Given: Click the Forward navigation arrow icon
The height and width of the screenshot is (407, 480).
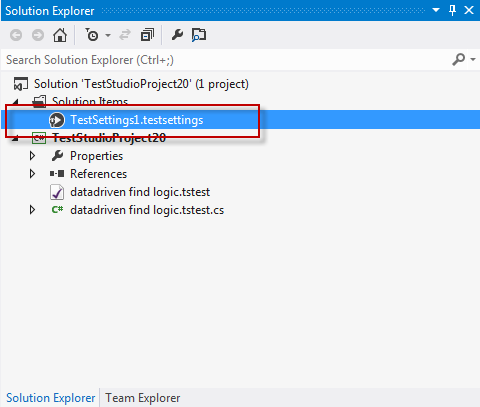Looking at the screenshot, I should coord(38,35).
